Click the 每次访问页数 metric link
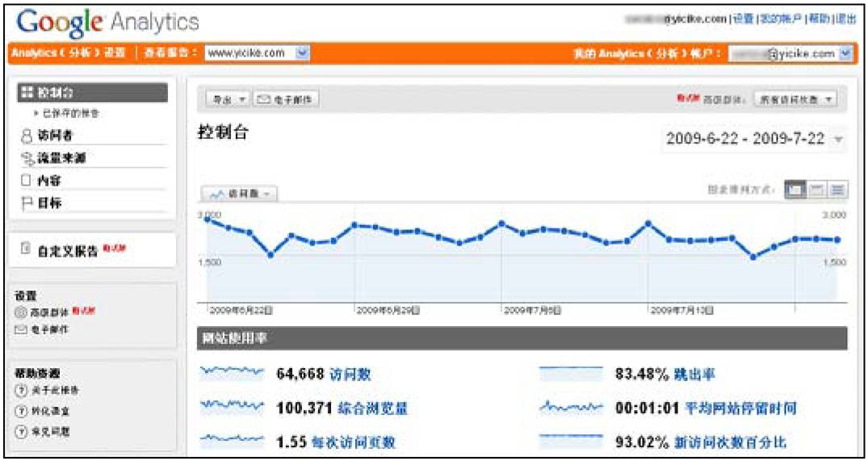 pos(354,442)
